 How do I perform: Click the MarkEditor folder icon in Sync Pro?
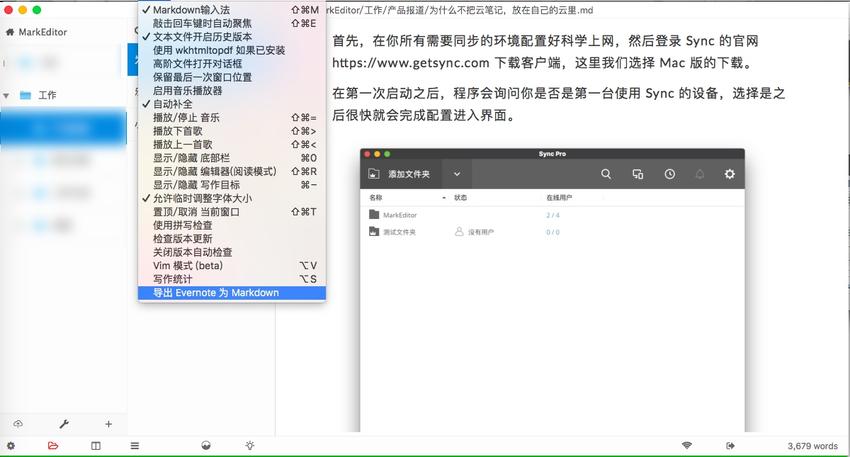point(374,215)
